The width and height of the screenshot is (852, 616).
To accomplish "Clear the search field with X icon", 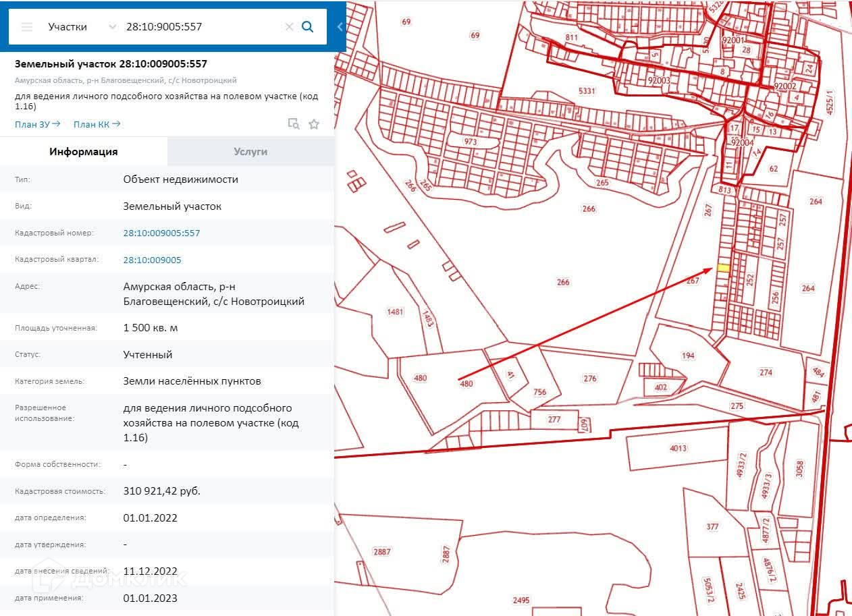I will tap(289, 27).
